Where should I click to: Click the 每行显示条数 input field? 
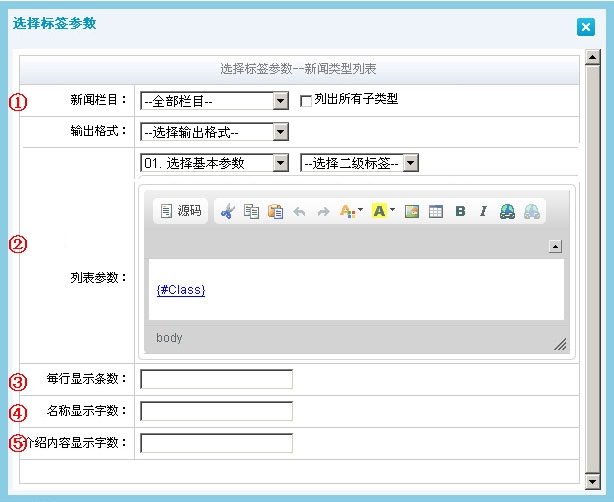[217, 379]
